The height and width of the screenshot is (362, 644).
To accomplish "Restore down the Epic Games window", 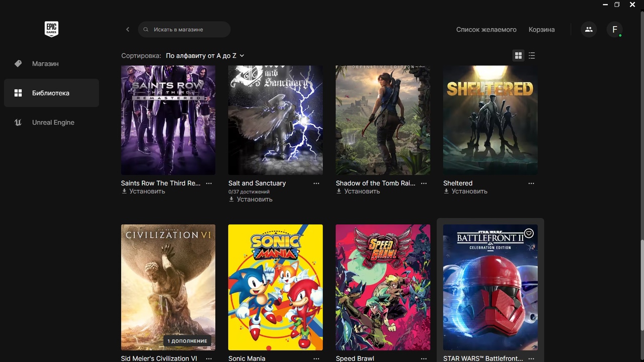I will coord(617,5).
